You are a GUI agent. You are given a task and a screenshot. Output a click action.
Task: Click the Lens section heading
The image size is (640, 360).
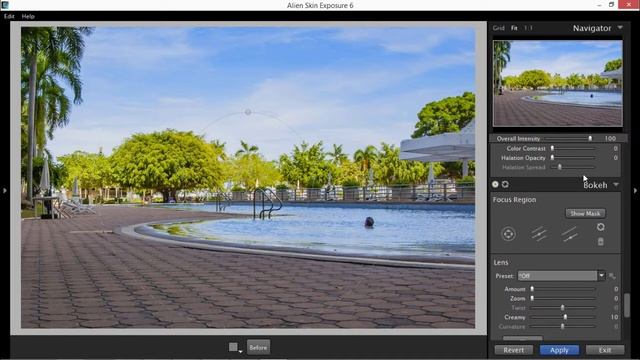pos(501,262)
